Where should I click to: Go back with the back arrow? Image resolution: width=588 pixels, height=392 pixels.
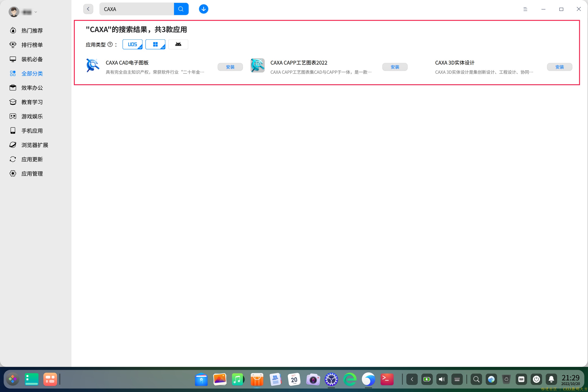coord(88,9)
